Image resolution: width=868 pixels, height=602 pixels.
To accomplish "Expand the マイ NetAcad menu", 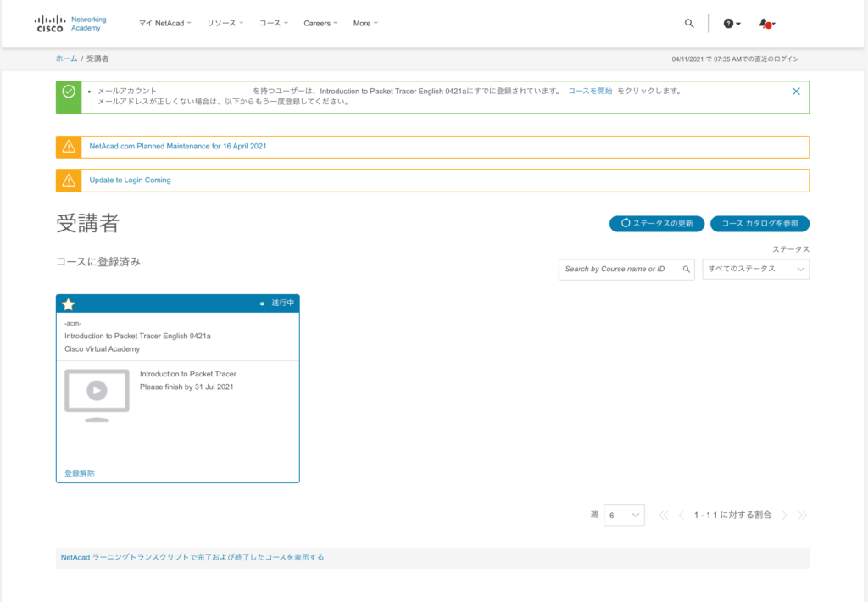I will coord(164,23).
